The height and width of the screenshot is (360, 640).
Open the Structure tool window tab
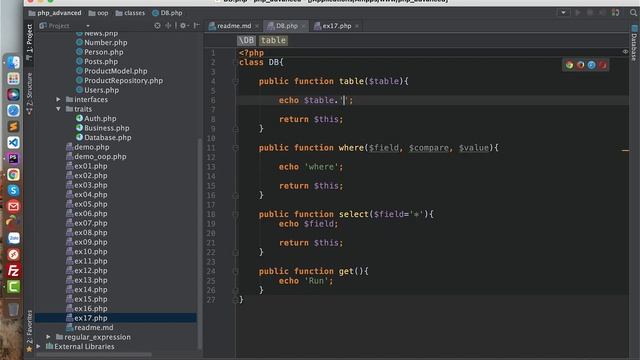29,94
